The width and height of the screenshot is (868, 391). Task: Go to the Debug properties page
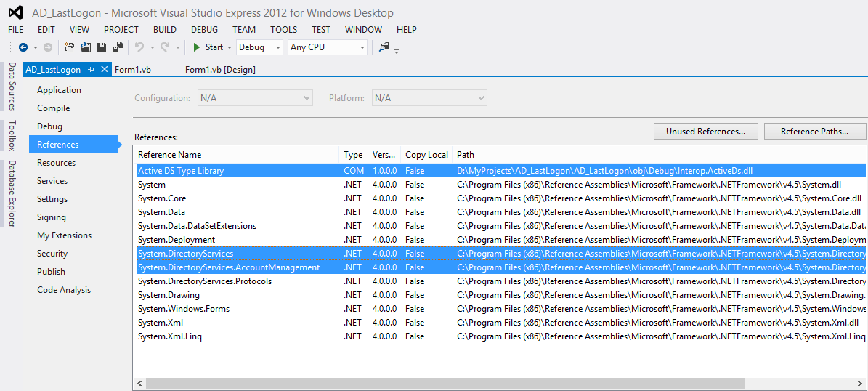[x=50, y=126]
